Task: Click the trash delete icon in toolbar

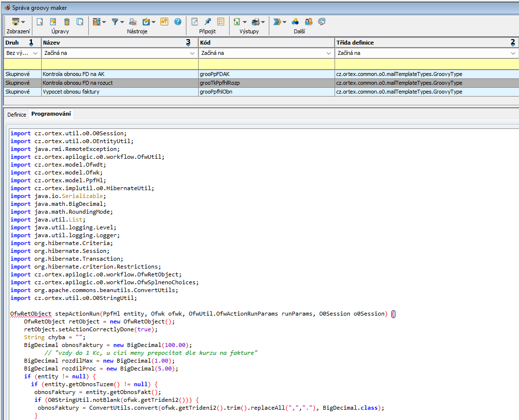Action: click(67, 22)
